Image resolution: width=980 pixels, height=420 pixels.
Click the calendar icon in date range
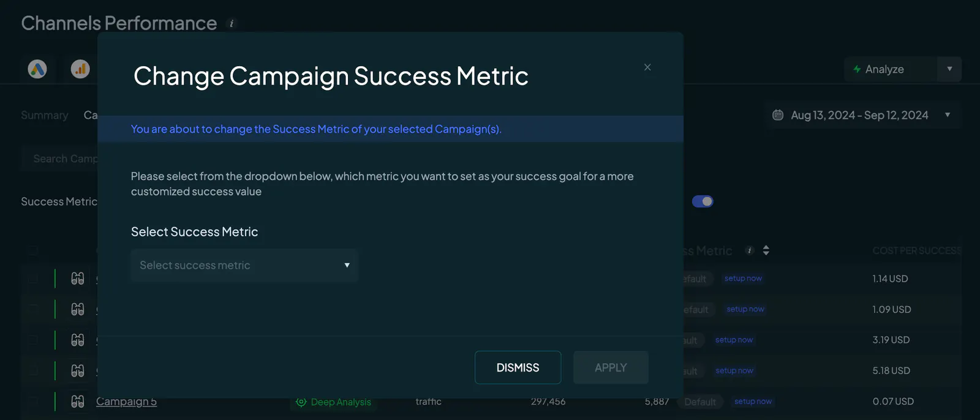point(778,115)
